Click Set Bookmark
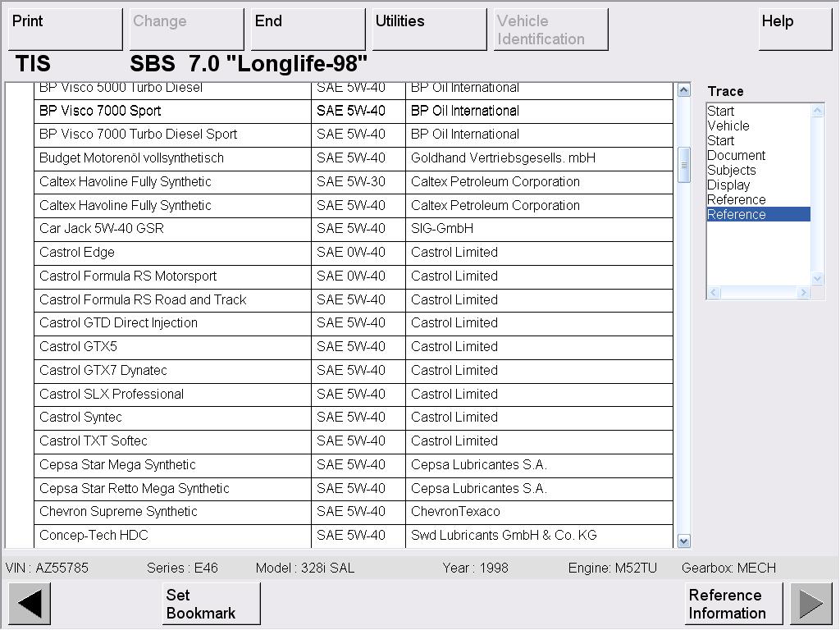This screenshot has height=630, width=840. pos(211,604)
